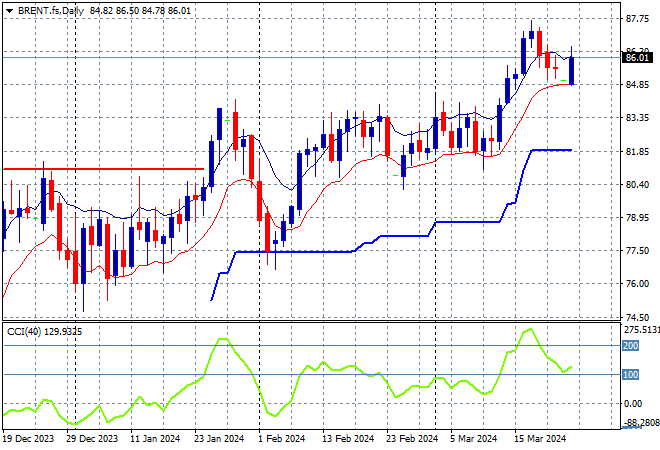
Task: Click the 19 Dec 2023 date label
Action: pyautogui.click(x=28, y=439)
